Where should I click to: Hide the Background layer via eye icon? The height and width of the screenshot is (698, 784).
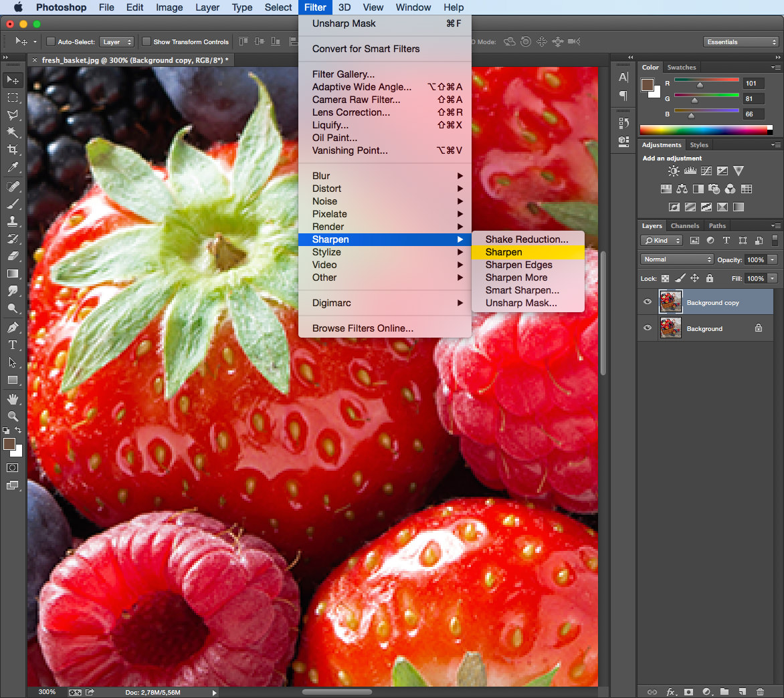point(648,328)
